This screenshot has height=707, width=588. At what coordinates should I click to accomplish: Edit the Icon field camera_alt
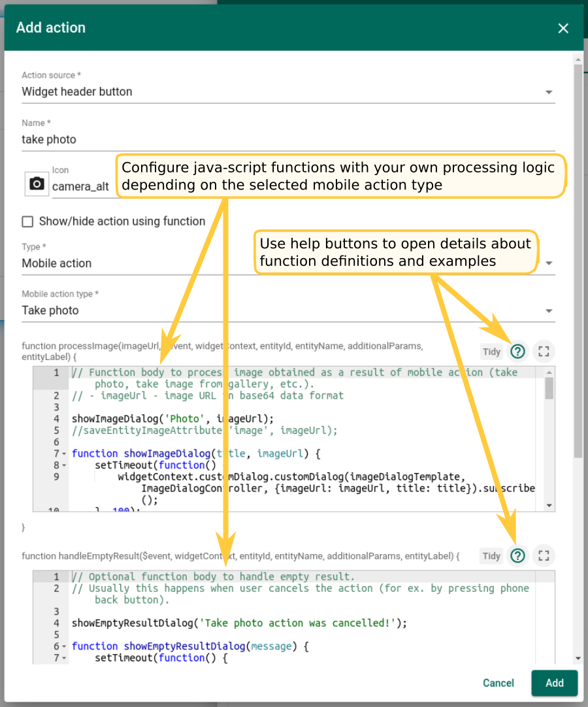pos(82,186)
